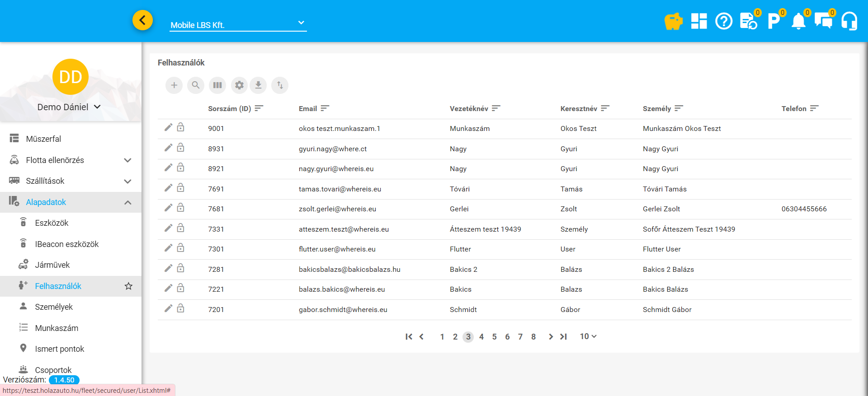Click the download export icon
The width and height of the screenshot is (868, 396).
[258, 85]
